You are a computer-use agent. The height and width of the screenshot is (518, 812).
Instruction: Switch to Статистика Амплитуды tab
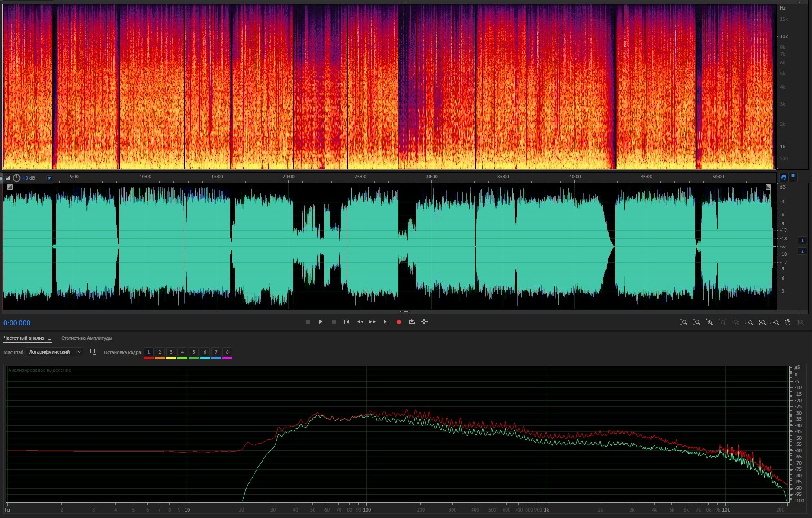click(87, 338)
